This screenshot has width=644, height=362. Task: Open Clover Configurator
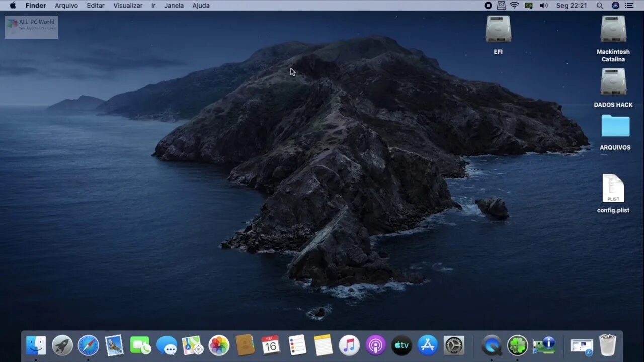[x=517, y=345]
